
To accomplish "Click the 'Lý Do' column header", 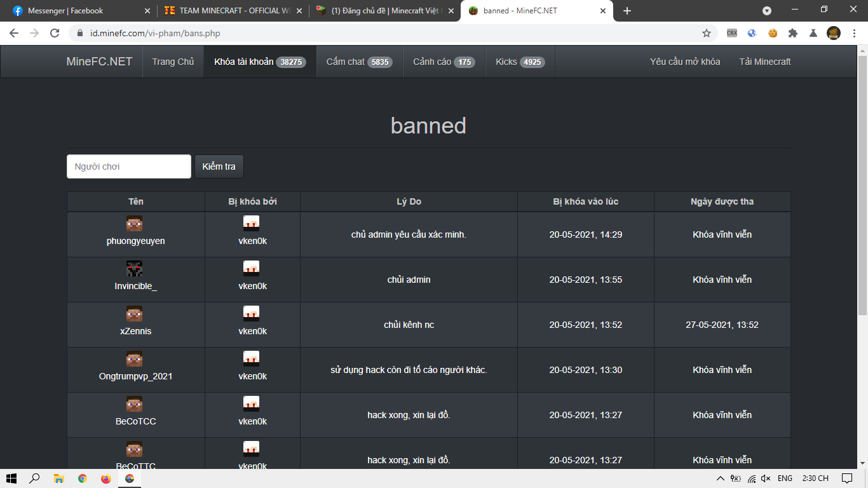I will [x=409, y=201].
